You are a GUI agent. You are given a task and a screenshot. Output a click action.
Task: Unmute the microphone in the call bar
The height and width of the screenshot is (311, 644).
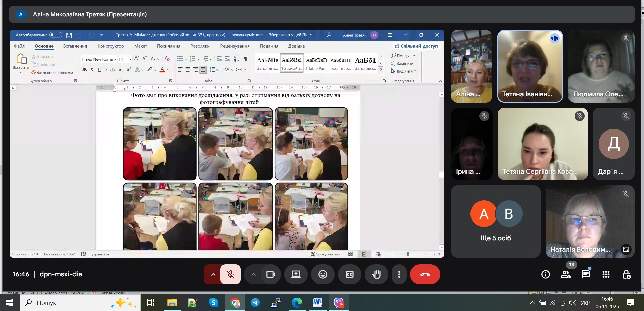click(x=231, y=274)
